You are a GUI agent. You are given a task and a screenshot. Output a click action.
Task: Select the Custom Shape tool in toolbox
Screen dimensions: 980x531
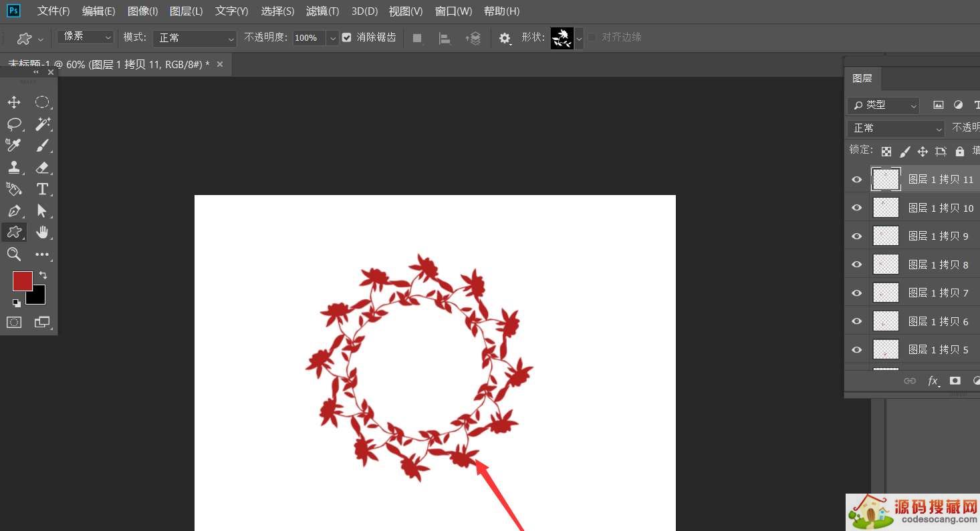tap(14, 232)
